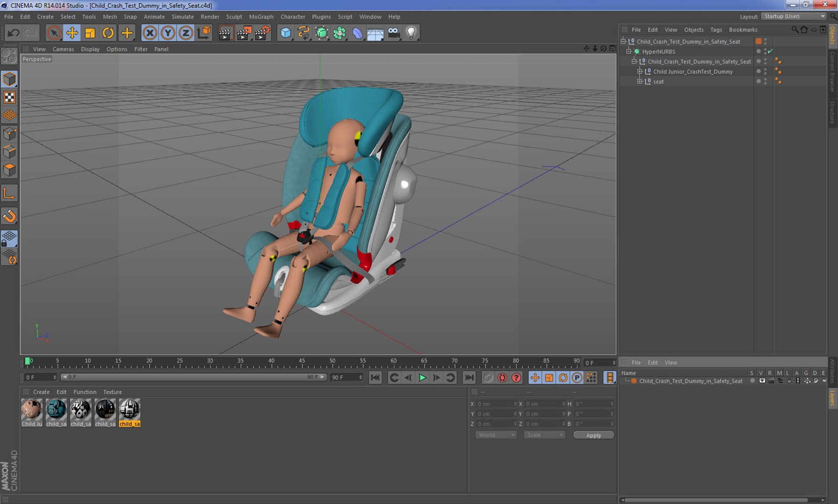
Task: Open the Object Manager Tags menu
Action: pos(716,30)
